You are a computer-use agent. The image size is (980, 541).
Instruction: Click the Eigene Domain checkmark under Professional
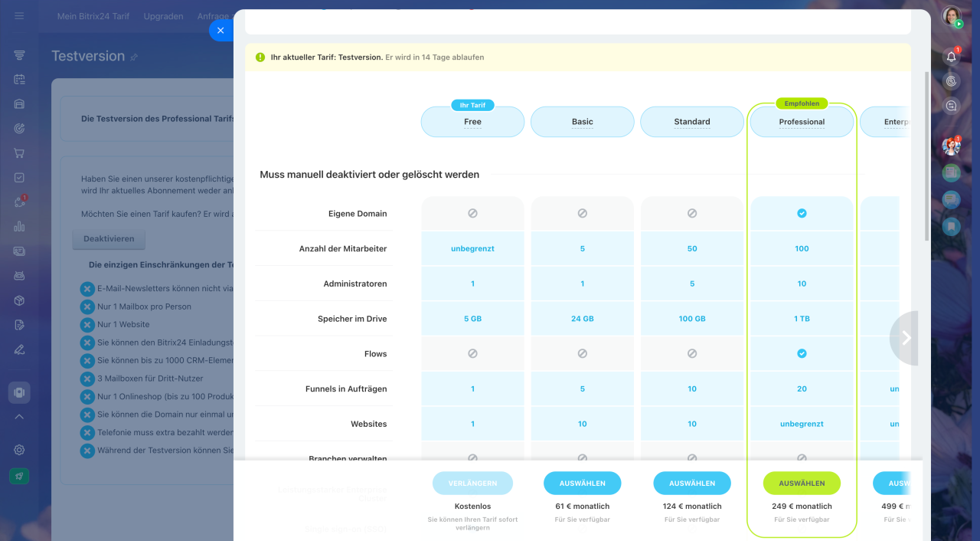tap(802, 213)
